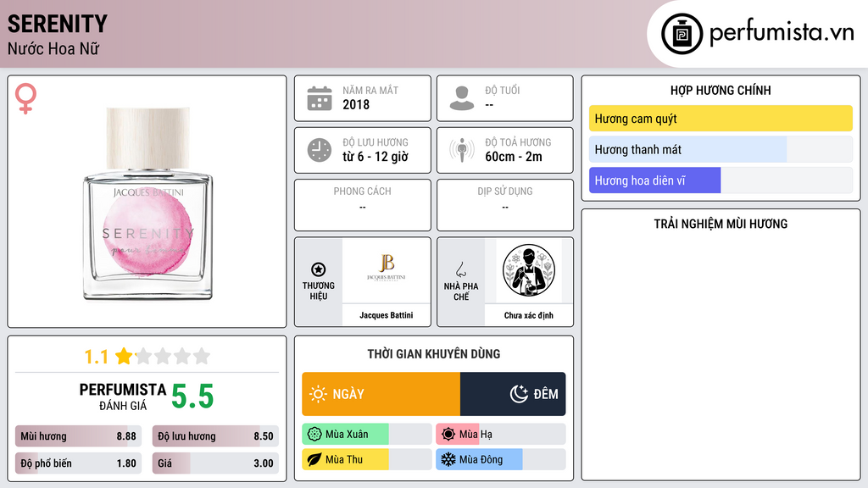Screen dimensions: 868x488
Task: Click the sillage value 60cm - 2m
Action: point(514,157)
